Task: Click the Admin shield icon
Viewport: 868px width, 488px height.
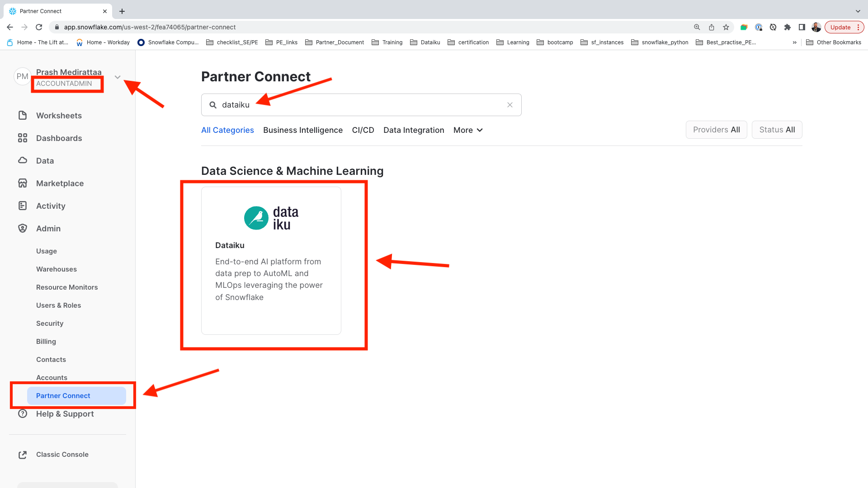Action: point(23,228)
